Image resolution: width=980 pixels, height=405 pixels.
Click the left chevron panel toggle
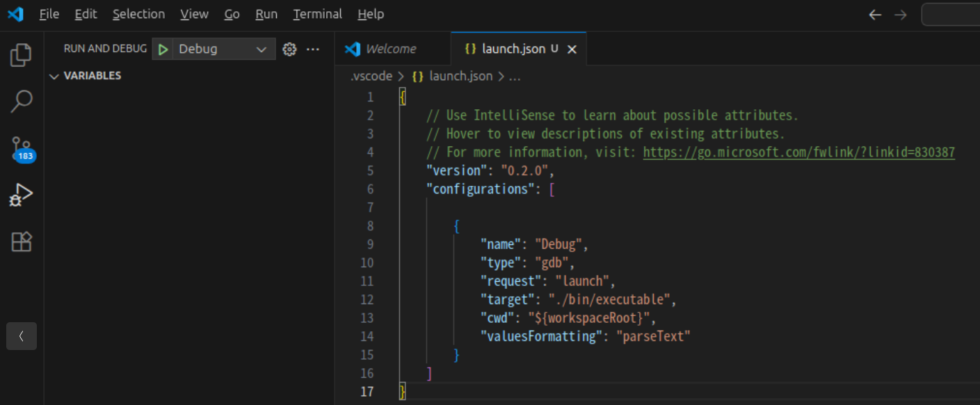[22, 336]
